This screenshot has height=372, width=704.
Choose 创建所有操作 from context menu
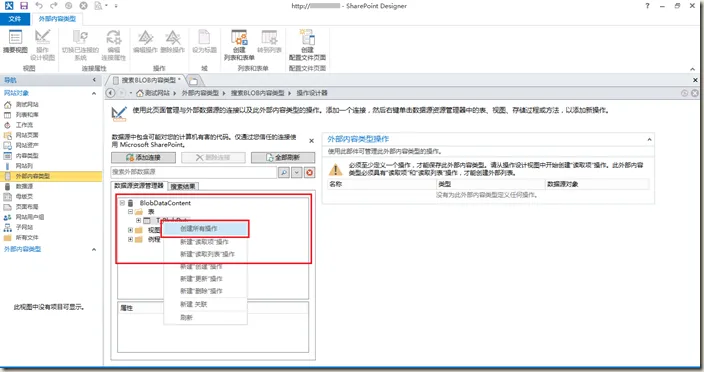tap(205, 228)
